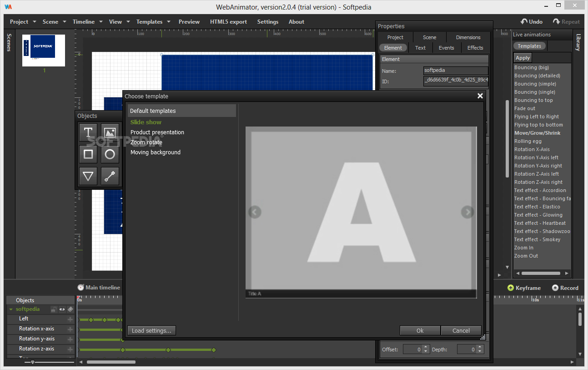Click the Main timeline clock icon
The image size is (588, 370).
(x=80, y=287)
